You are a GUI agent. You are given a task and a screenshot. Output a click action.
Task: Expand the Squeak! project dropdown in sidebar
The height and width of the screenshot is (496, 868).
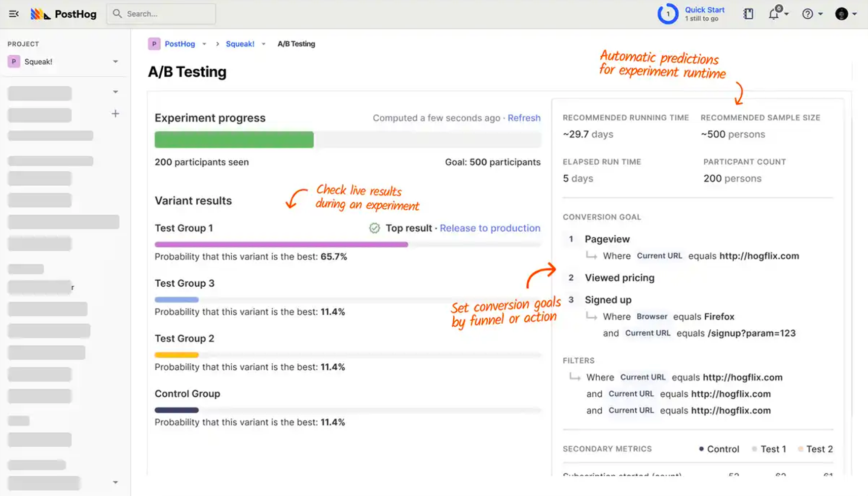[x=115, y=62]
